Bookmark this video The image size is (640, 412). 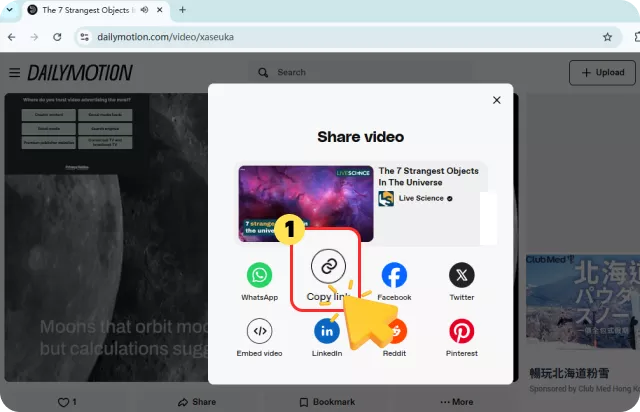pos(327,402)
